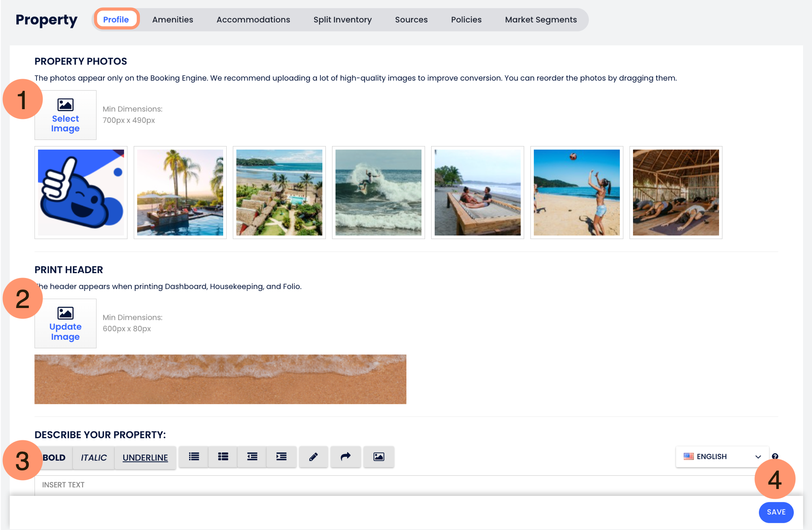Click the increase indent icon
The image size is (812, 530).
[x=281, y=457]
